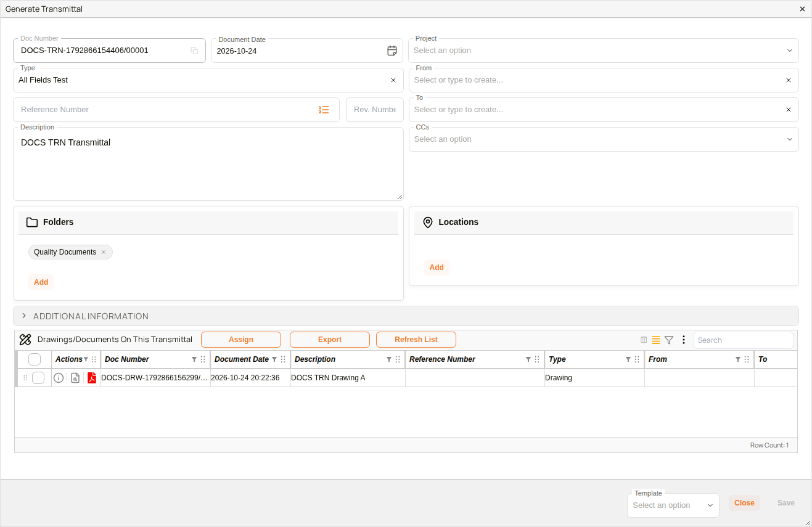
Task: Filter the Reference Number column
Action: click(x=528, y=359)
